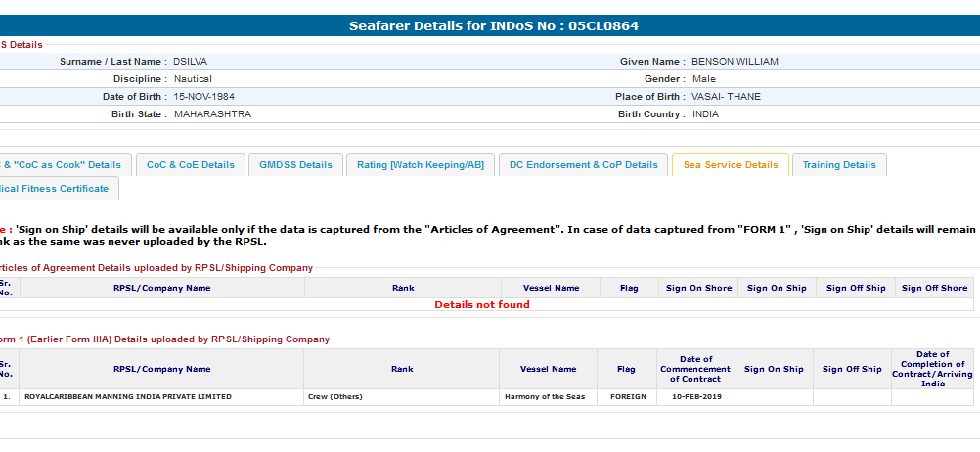Screen dimensions: 980x452
Task: Click birth state MAHARASHTRA
Action: [212, 114]
